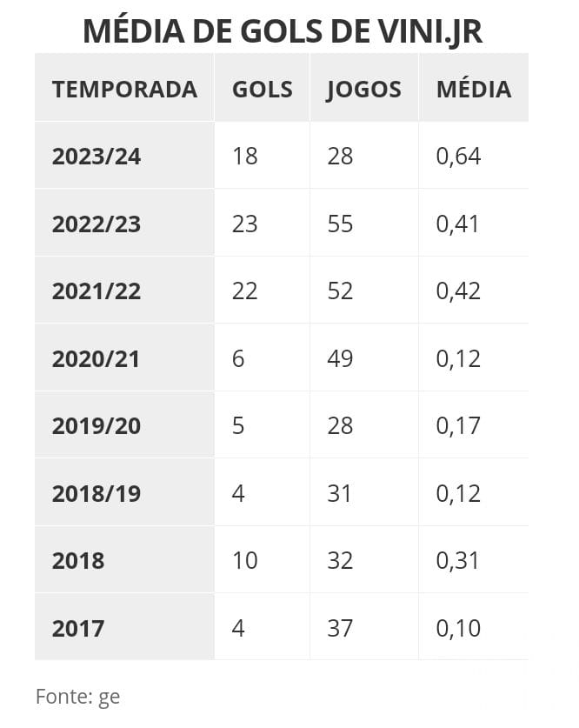Select the 2018 season row label
Viewport: 579px width, 728px height.
tap(78, 561)
